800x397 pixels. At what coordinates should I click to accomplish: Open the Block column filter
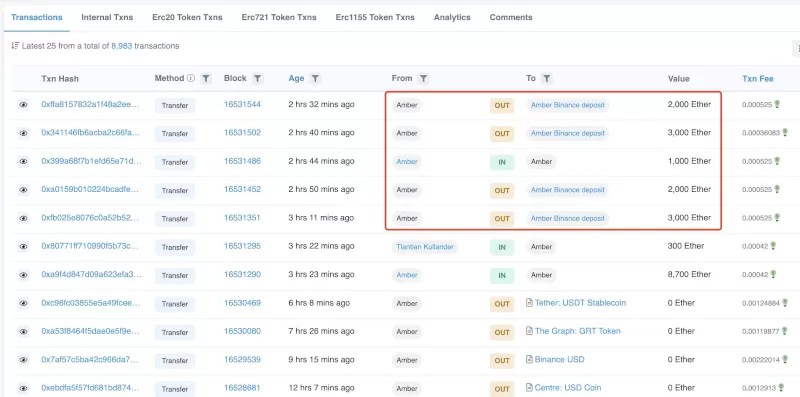(x=258, y=79)
